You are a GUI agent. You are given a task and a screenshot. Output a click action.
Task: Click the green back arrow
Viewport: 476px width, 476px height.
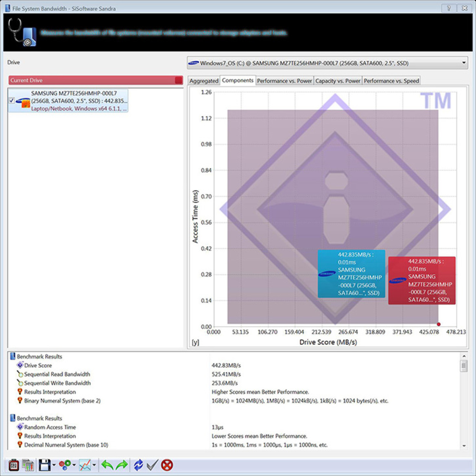coord(107,465)
